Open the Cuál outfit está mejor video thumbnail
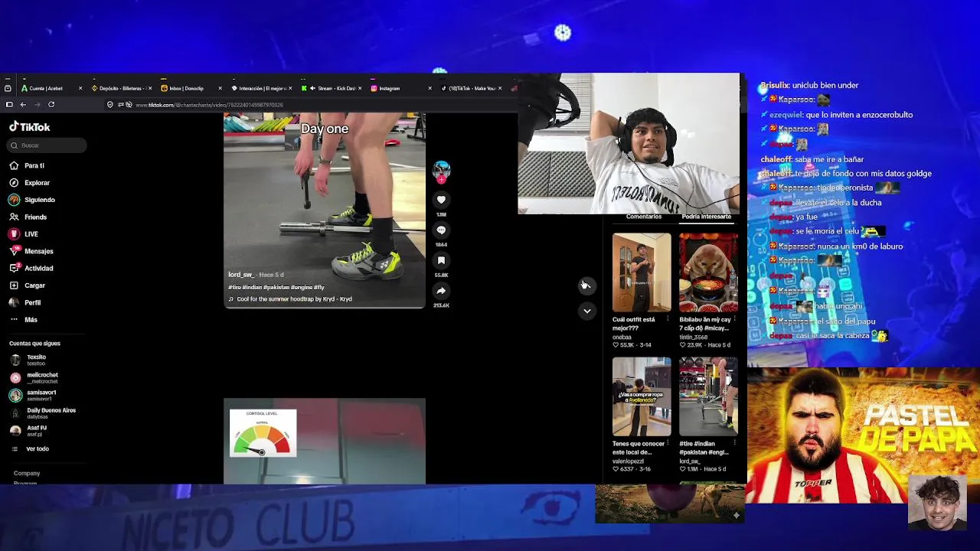The height and width of the screenshot is (551, 980). (642, 273)
